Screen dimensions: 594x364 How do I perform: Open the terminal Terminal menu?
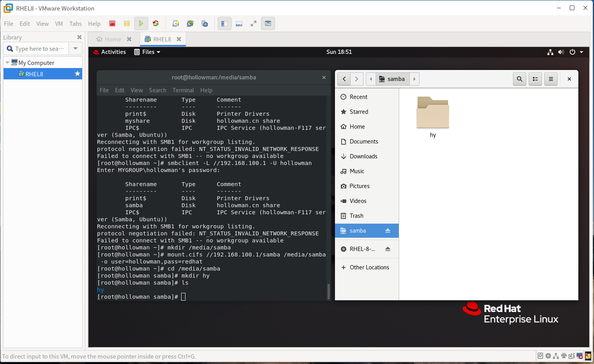click(183, 90)
